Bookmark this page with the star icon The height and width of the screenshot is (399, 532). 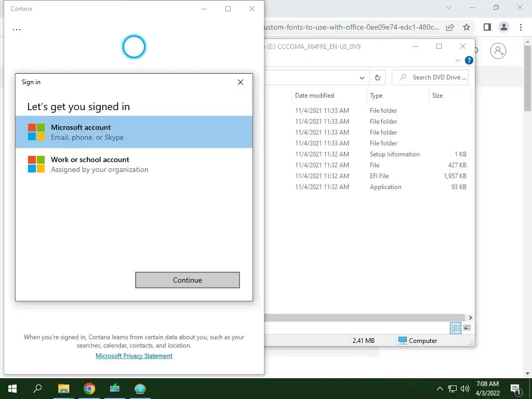[x=467, y=27]
